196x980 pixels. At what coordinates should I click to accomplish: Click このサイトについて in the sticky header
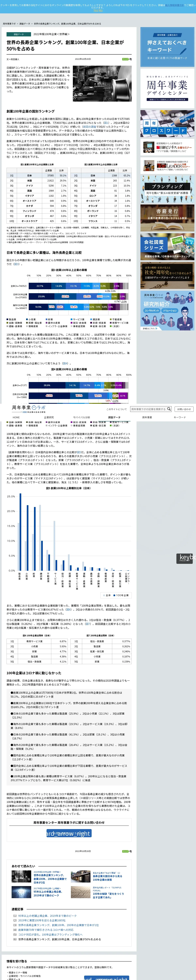117,409
